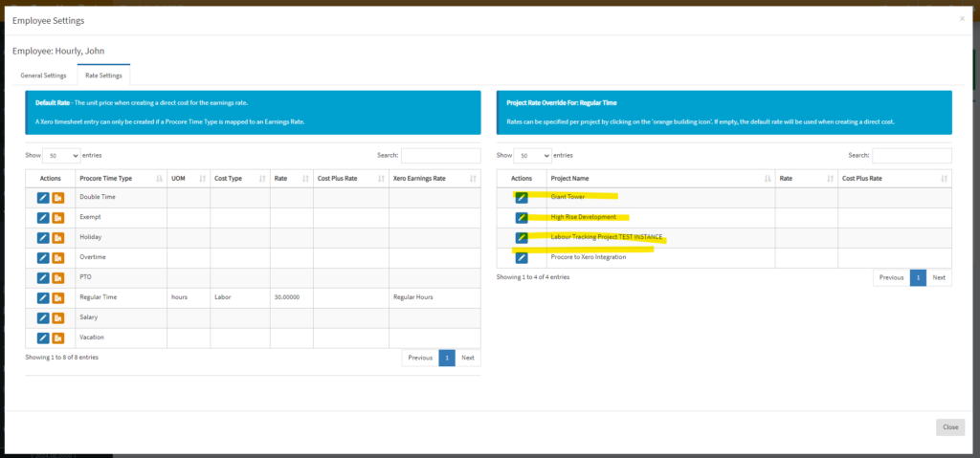
Task: Select the Rate Settings tab
Action: pos(103,76)
